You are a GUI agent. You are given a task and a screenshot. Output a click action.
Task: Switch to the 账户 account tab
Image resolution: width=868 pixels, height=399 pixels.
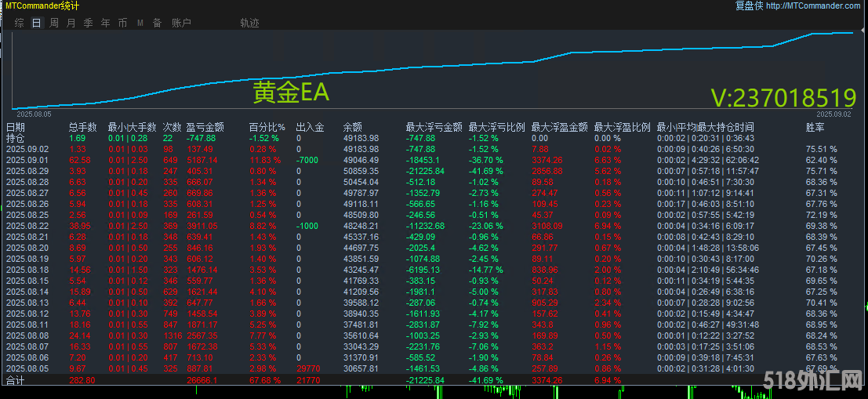pyautogui.click(x=181, y=24)
